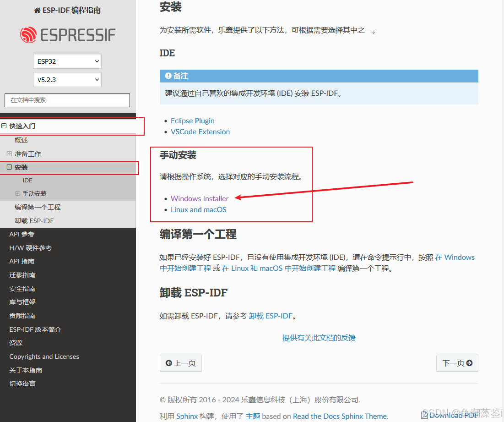Go to the next page with 下一页
This screenshot has height=422, width=504.
[x=457, y=363]
